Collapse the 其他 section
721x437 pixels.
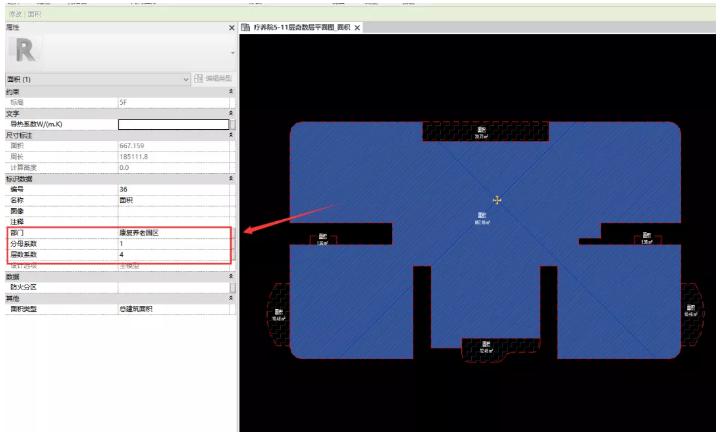231,298
